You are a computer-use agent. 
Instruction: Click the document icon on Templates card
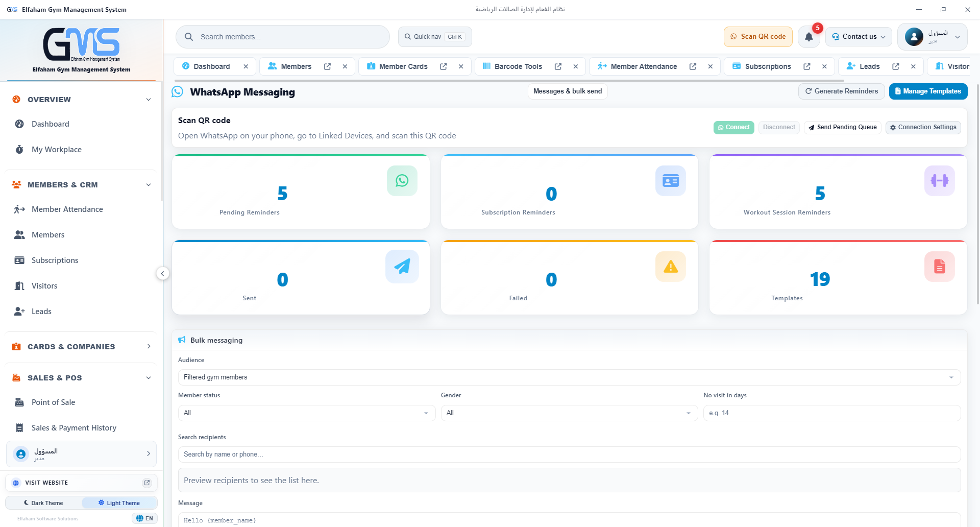[x=940, y=266]
